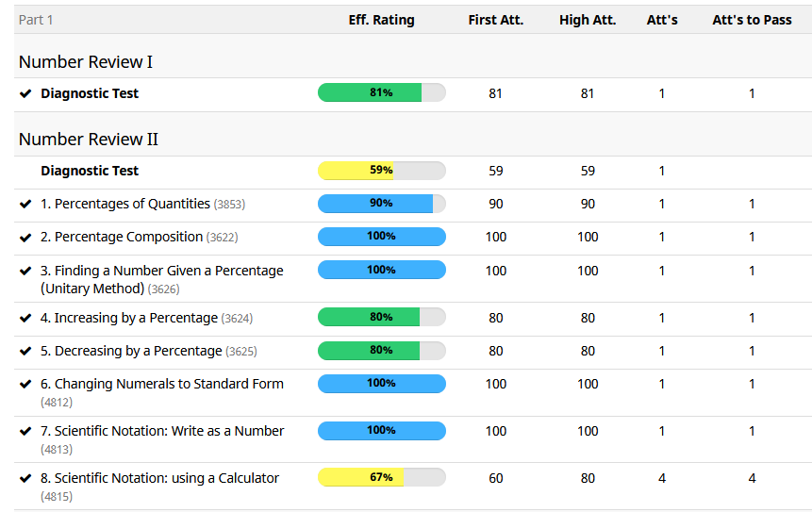Viewport: 812px width, 512px height.
Task: Click checkmark beside Scientific Notation: Write as a Number
Action: pos(25,431)
